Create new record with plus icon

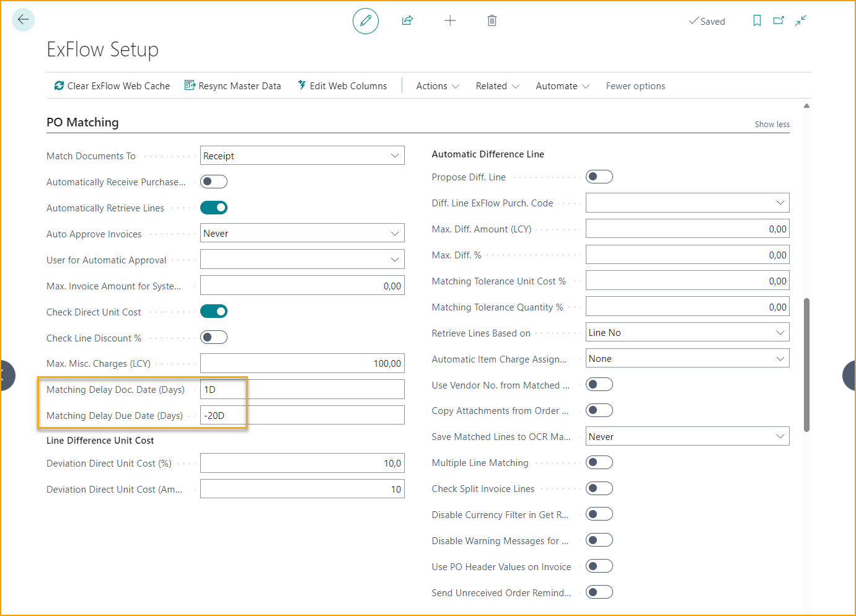tap(450, 20)
